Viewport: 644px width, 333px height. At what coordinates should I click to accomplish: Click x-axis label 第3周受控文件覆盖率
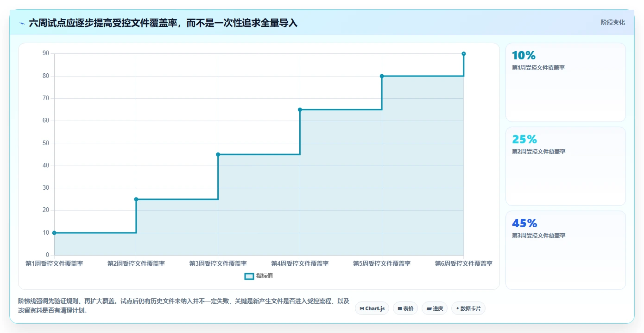coord(218,264)
